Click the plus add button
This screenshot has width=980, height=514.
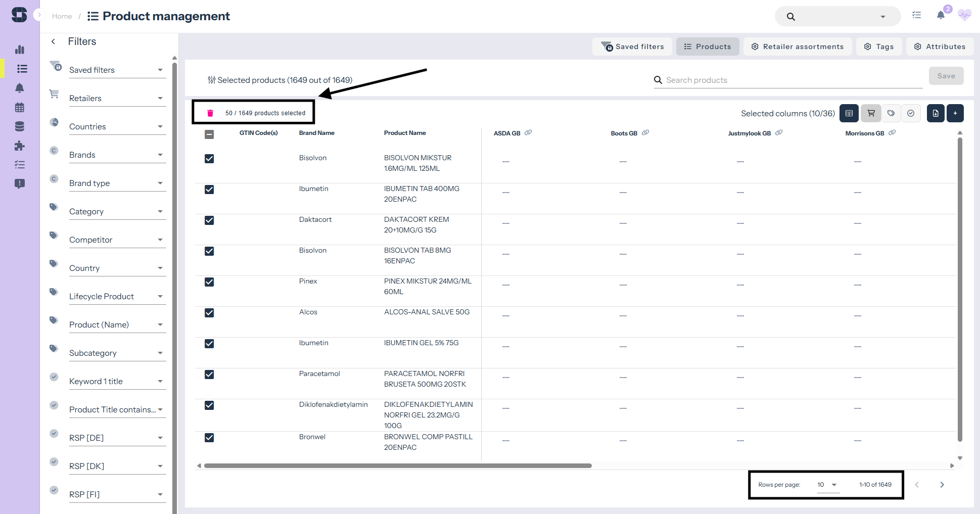tap(955, 113)
